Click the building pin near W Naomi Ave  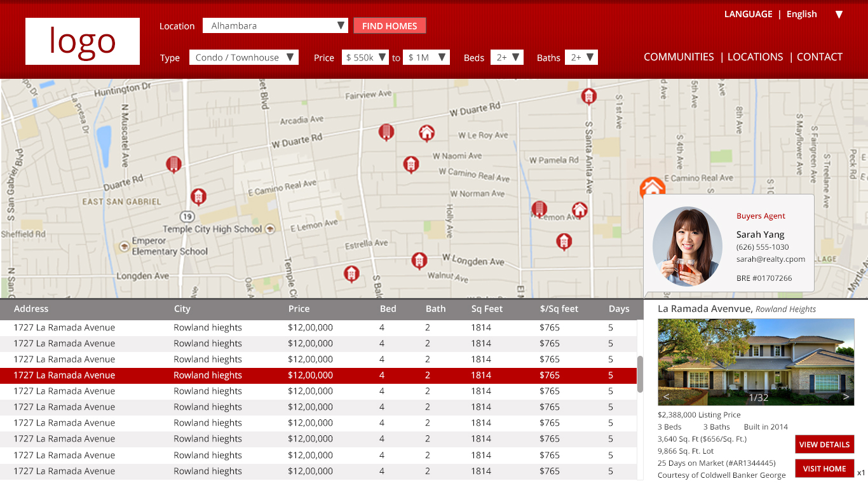coord(411,164)
